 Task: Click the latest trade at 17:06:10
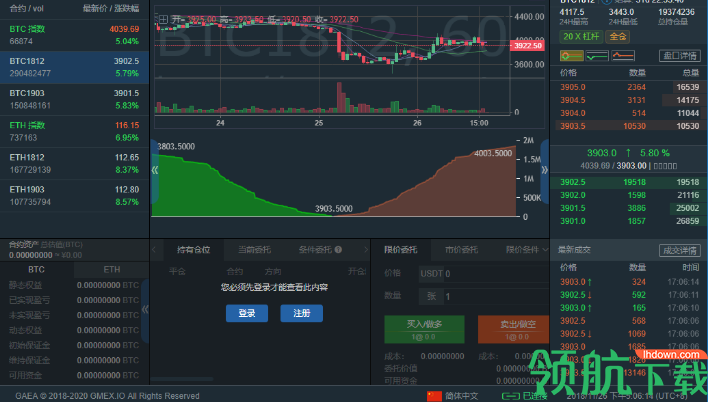629,308
